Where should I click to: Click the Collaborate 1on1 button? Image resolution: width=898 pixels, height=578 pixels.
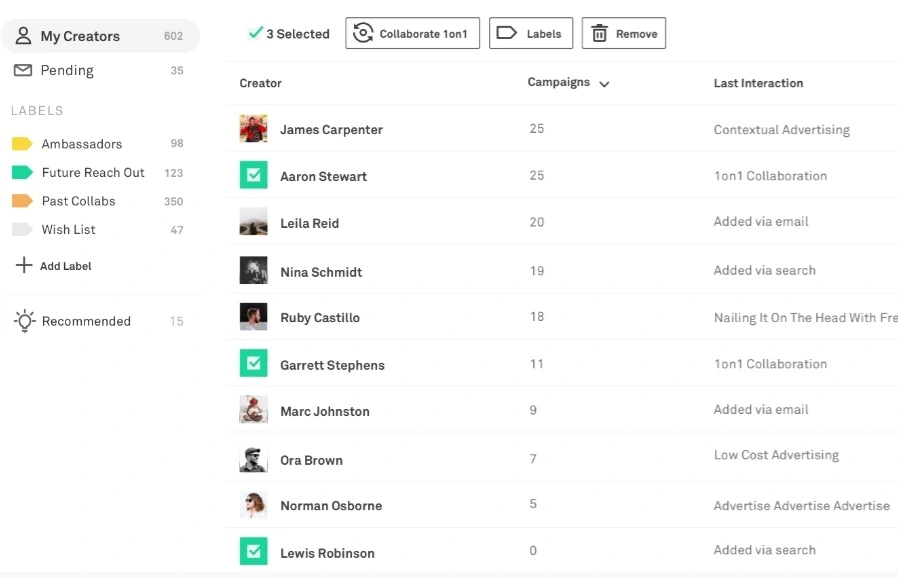pos(412,33)
